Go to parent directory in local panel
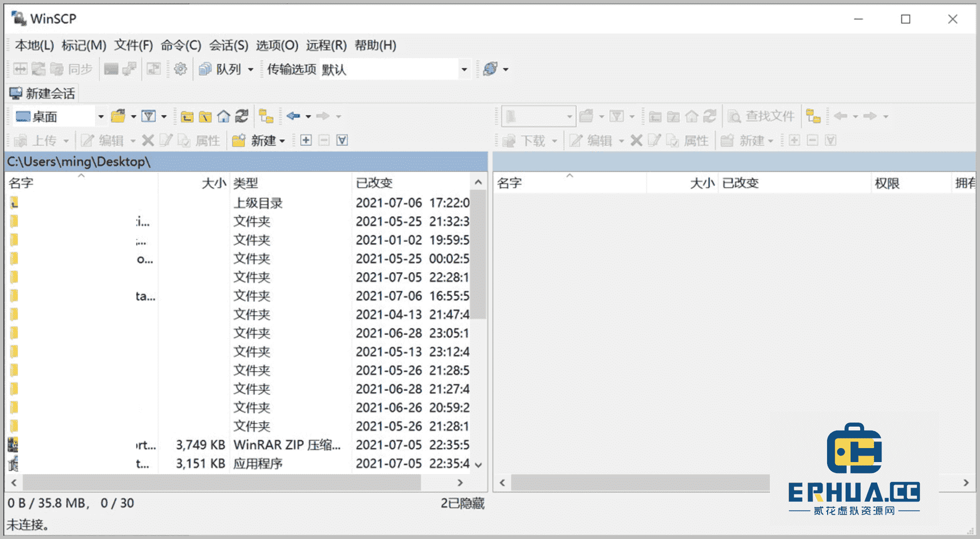The image size is (980, 539). [187, 116]
